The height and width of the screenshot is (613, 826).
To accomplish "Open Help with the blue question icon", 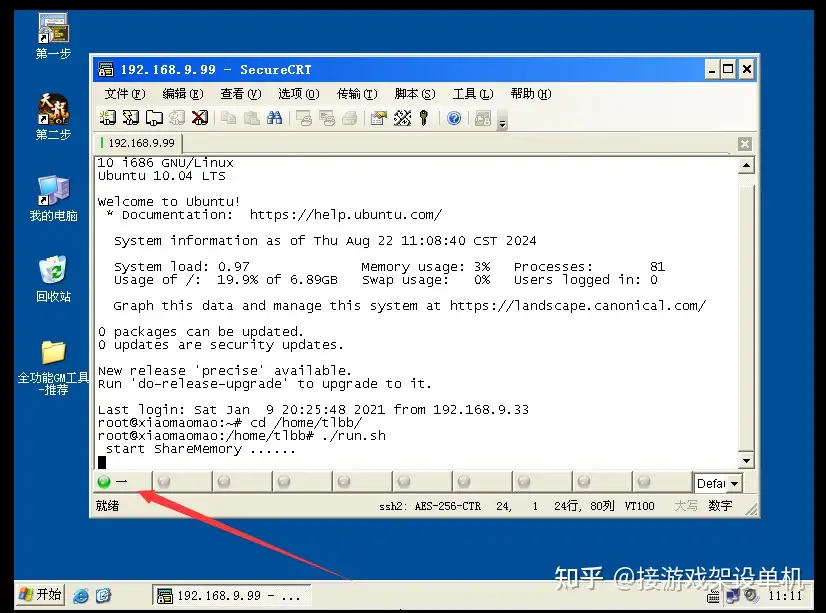I will [x=454, y=117].
